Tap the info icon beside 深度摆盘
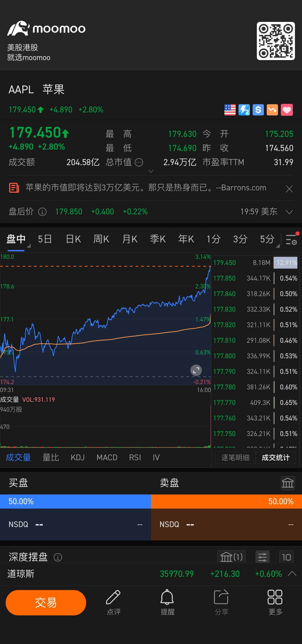This screenshot has width=302, height=644. (x=58, y=557)
